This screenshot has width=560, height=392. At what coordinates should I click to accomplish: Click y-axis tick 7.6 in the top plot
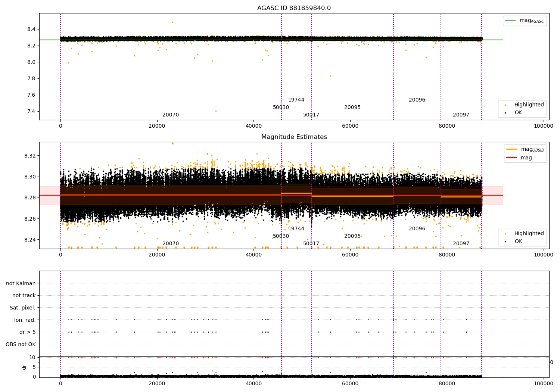31,95
